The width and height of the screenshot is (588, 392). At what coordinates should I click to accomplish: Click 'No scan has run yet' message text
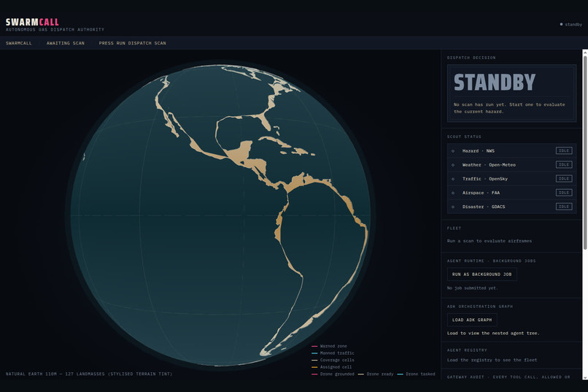(x=509, y=108)
